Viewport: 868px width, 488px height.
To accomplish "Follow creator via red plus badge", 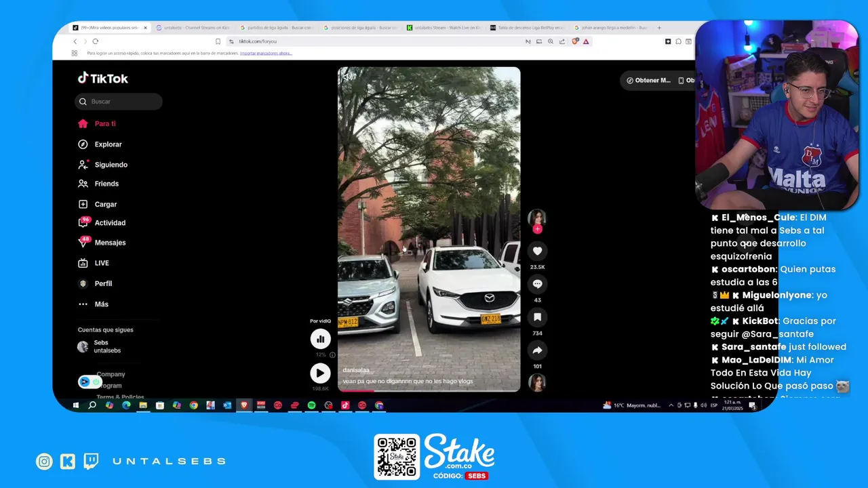I will click(537, 229).
